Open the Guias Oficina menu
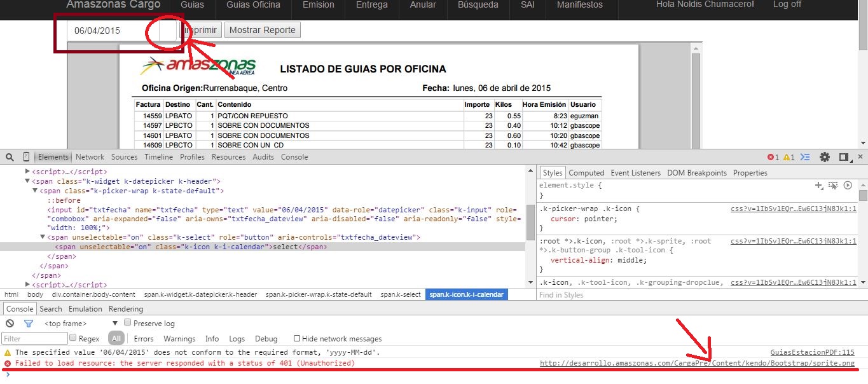Image resolution: width=868 pixels, height=384 pixels. pyautogui.click(x=253, y=4)
